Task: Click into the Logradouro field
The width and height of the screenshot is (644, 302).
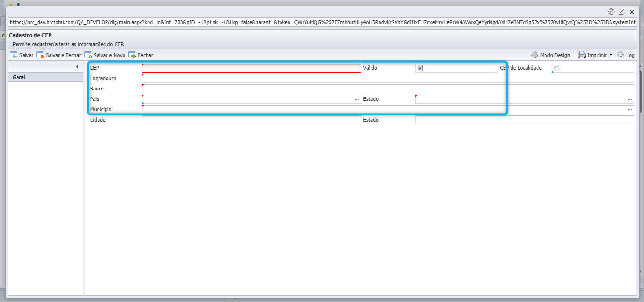Action: coord(388,78)
